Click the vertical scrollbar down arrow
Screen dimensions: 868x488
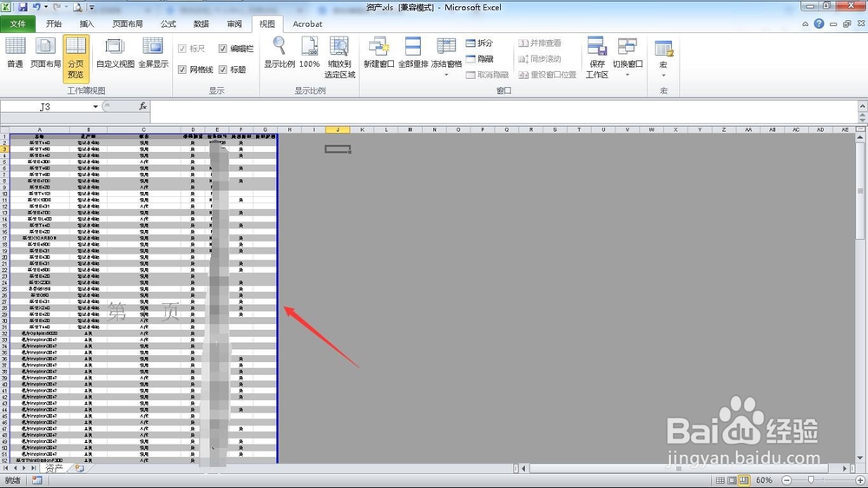tap(860, 458)
